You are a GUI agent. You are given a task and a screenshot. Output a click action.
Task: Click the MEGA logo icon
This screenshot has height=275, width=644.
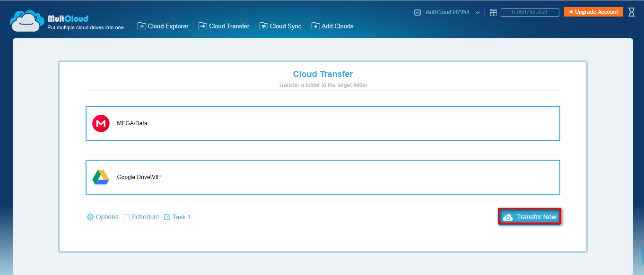pos(101,123)
